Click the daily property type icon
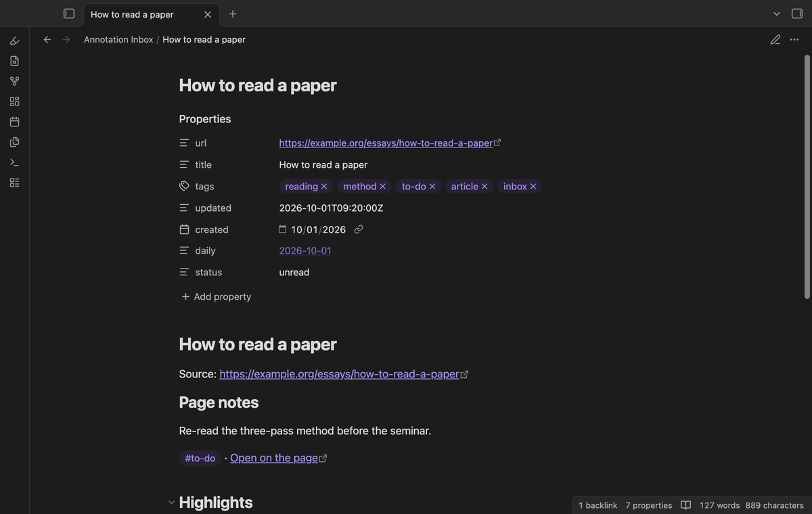Viewport: 812px width, 514px height. tap(184, 251)
